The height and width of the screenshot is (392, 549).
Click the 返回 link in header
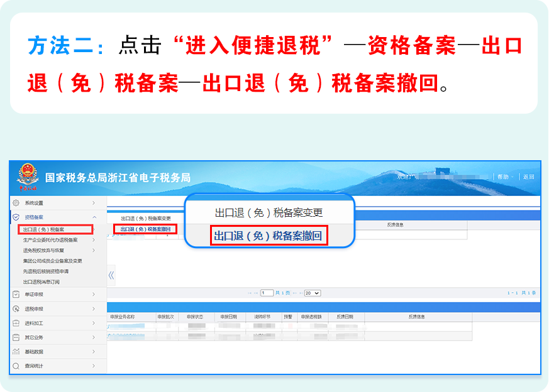tap(528, 177)
